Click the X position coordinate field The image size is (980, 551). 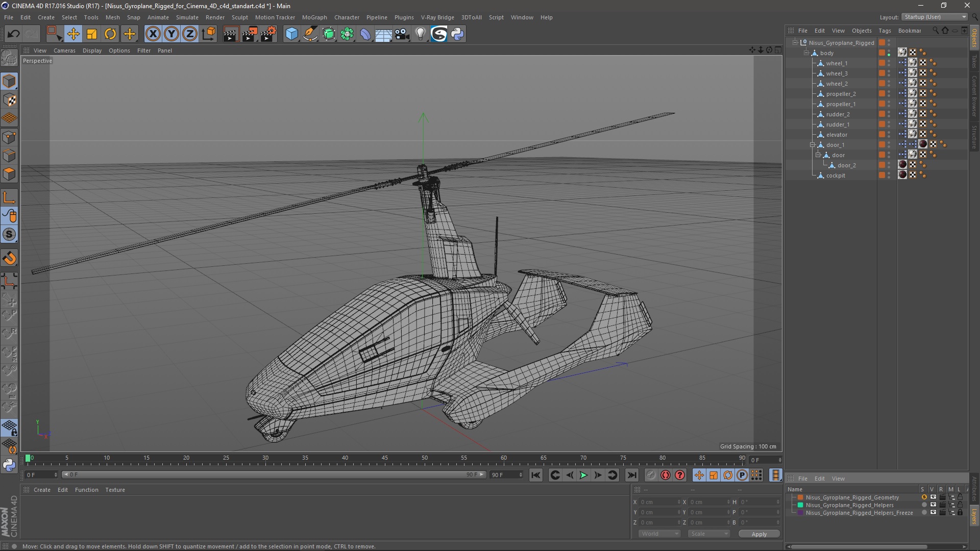(x=659, y=502)
